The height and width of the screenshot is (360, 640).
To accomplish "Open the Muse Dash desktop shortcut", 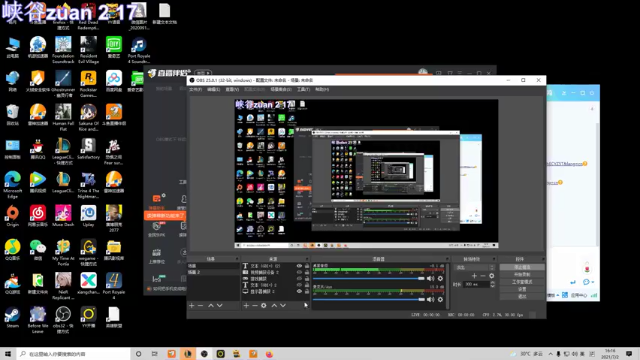I will [x=63, y=216].
